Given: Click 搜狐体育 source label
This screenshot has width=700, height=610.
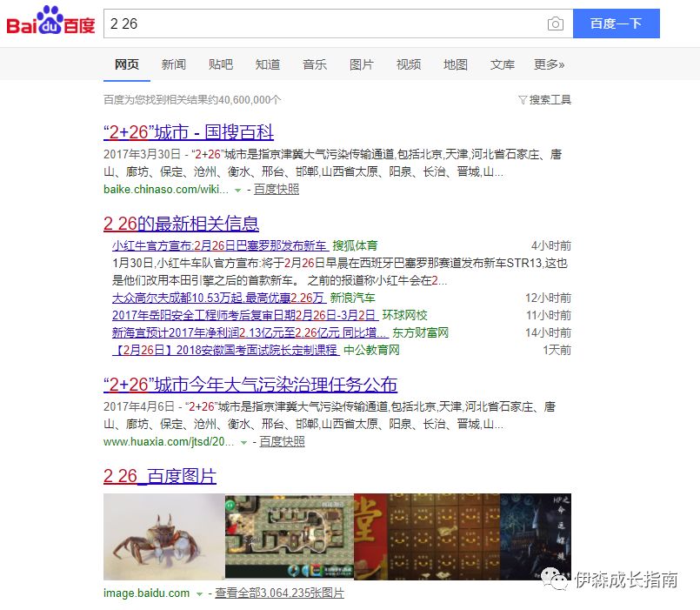Looking at the screenshot, I should point(355,245).
